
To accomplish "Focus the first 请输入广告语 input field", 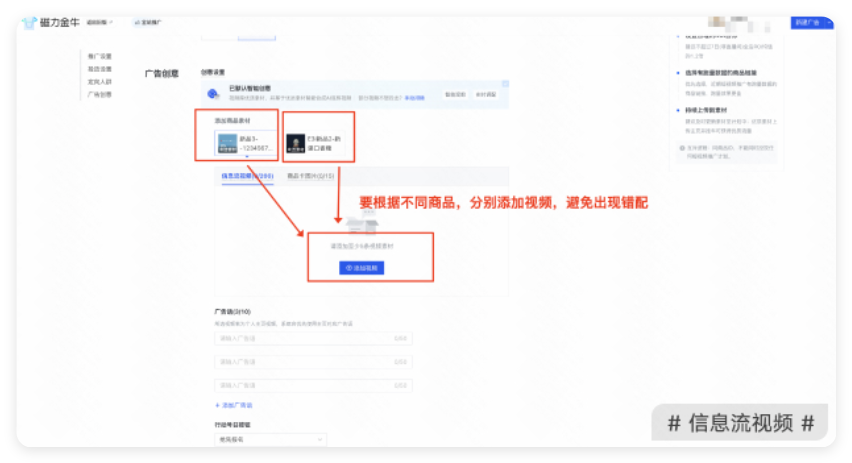I will click(x=314, y=339).
